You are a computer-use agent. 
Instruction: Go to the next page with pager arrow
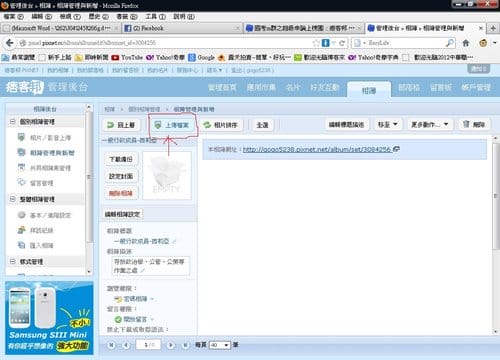coord(170,345)
